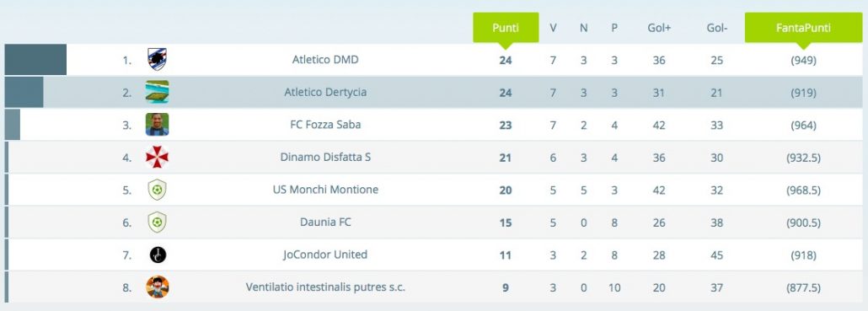Click Daunia FC FantaPunti value (900.5)

click(803, 223)
